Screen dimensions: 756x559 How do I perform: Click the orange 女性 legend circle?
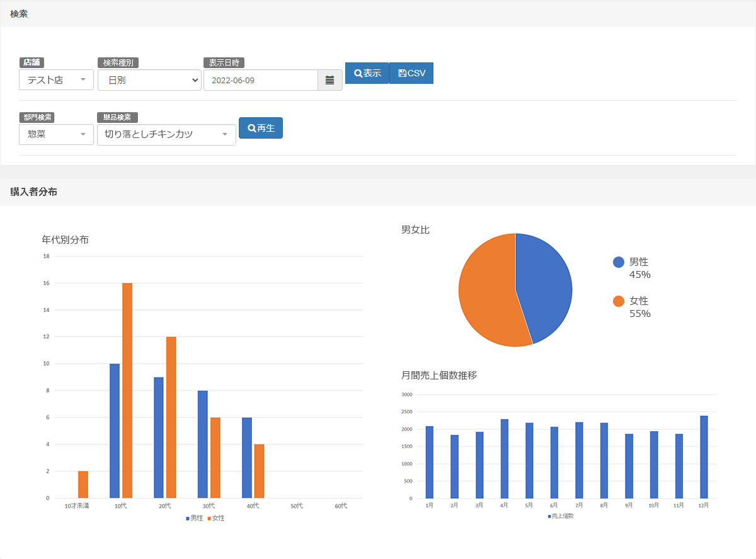tap(619, 301)
